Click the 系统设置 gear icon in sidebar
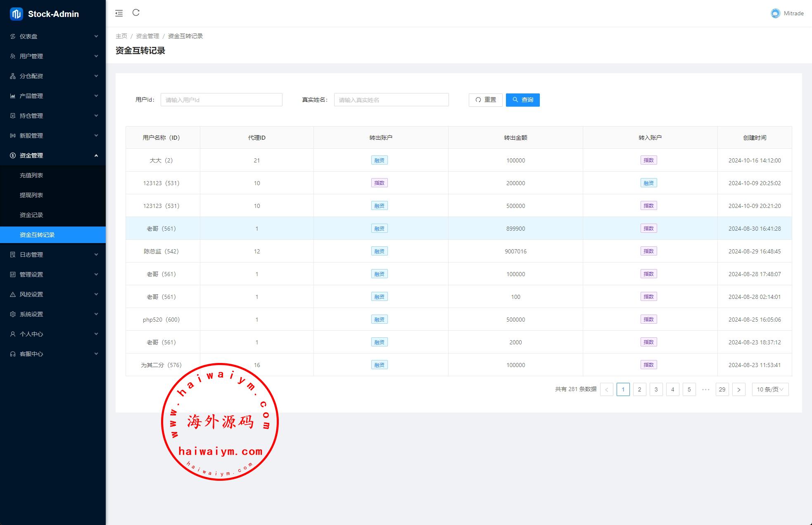 13,314
